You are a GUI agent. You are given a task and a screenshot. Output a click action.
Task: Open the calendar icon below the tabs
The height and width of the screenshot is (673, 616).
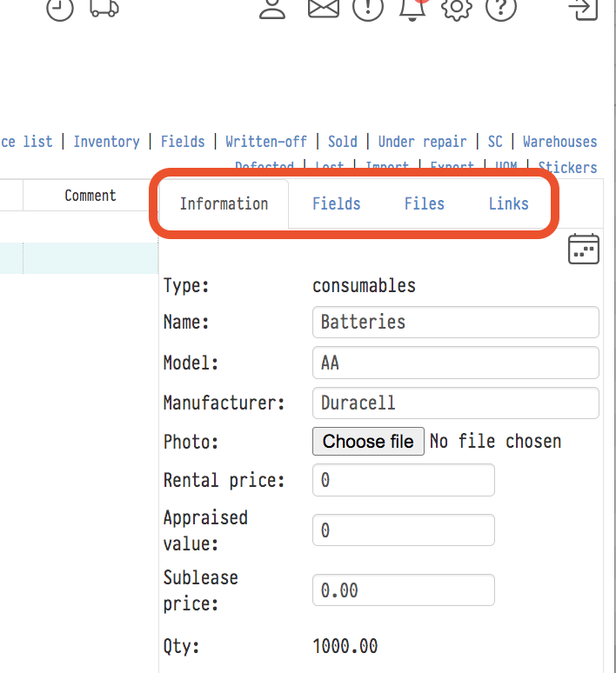583,249
